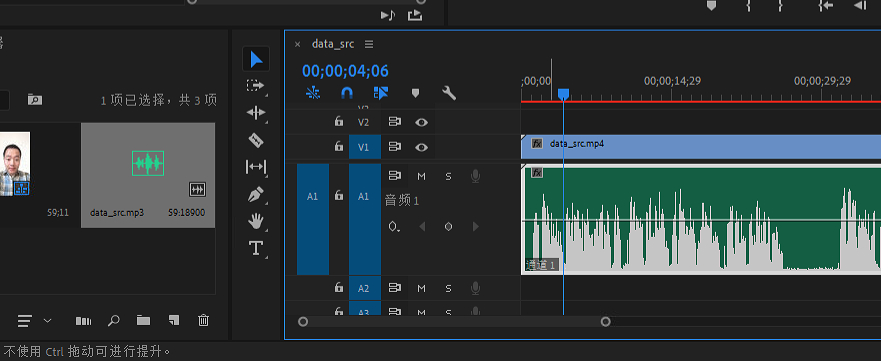Open timeline wrench display settings
Screen dimensions: 881x361
pyautogui.click(x=449, y=93)
